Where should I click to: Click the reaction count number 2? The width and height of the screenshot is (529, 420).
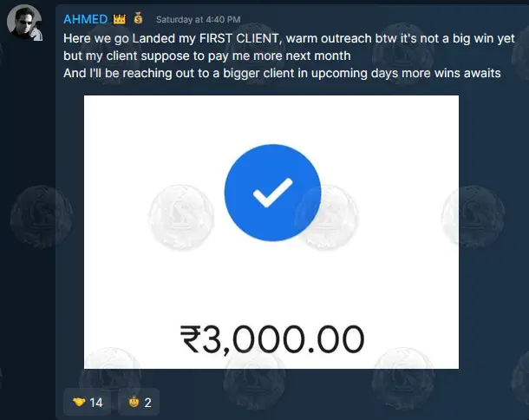147,403
